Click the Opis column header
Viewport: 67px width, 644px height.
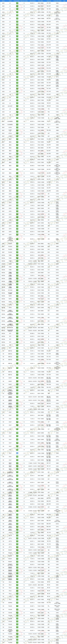point(64,1)
